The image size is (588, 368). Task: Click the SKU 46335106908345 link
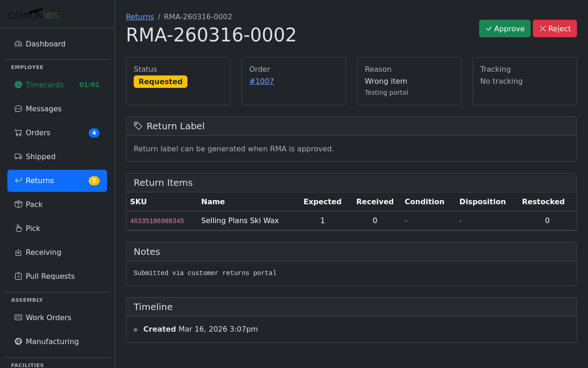(x=157, y=220)
